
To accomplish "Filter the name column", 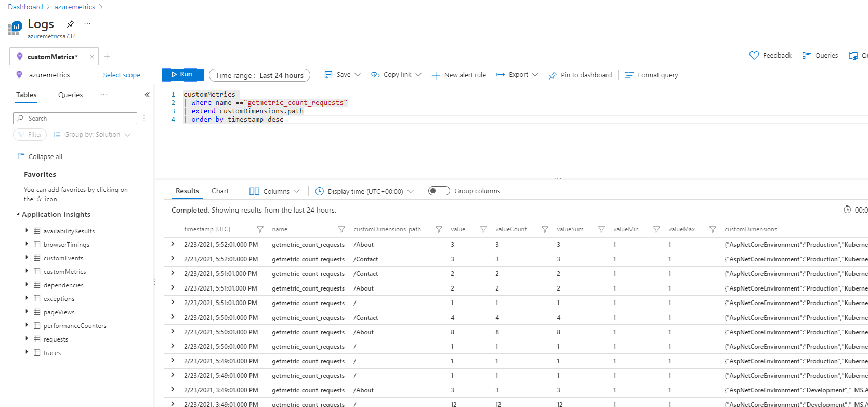I will [341, 229].
